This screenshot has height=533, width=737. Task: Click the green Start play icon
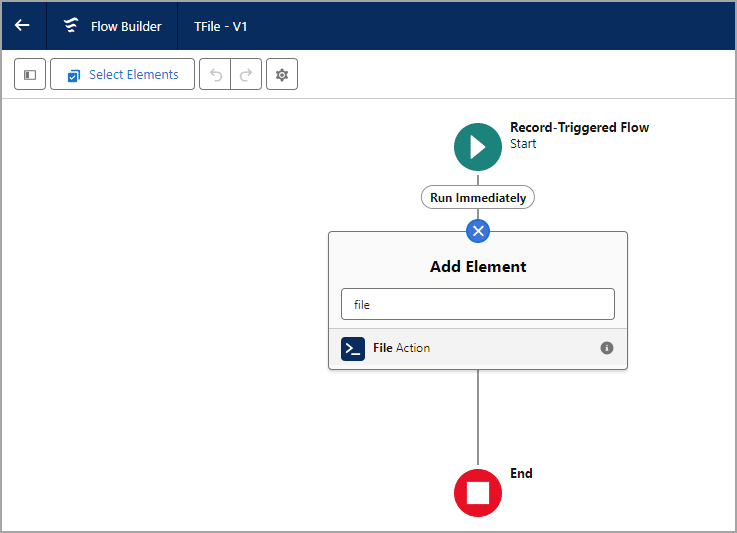tap(478, 147)
